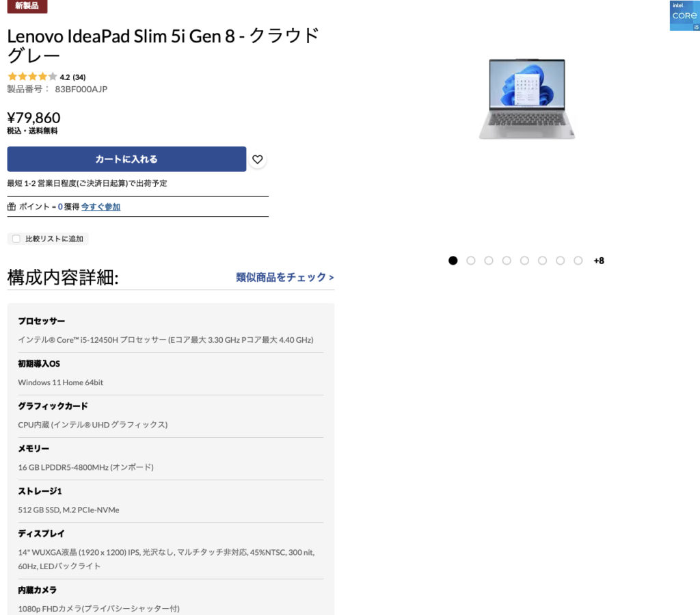Viewport: 700px width, 615px height.
Task: Click the ストレージ1 spec label
Action: [x=40, y=491]
